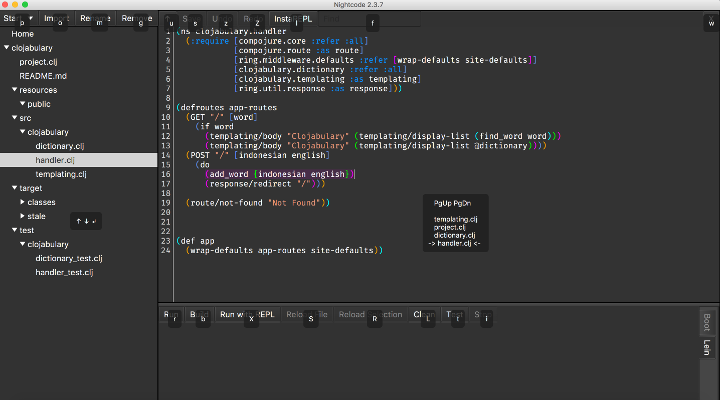Switch to the Boot build tab
This screenshot has height=400, width=720.
(x=707, y=322)
